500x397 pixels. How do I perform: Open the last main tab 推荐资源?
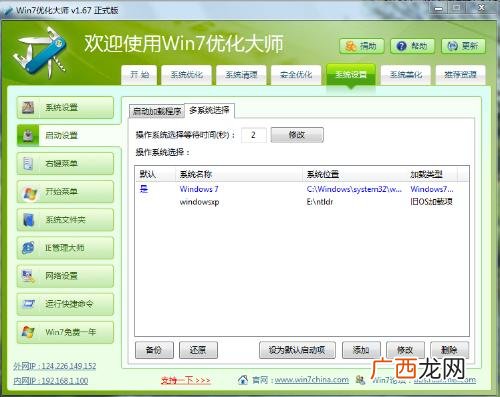pyautogui.click(x=460, y=75)
